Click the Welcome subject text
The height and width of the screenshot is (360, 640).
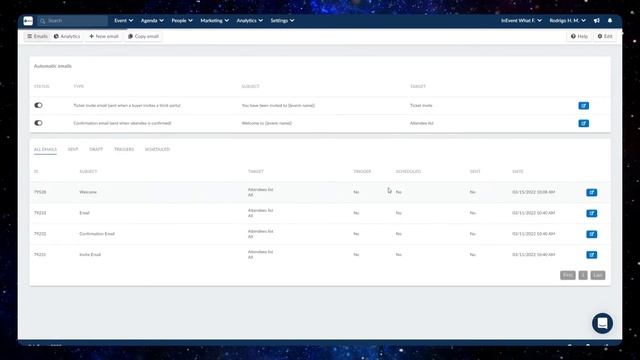coord(88,192)
